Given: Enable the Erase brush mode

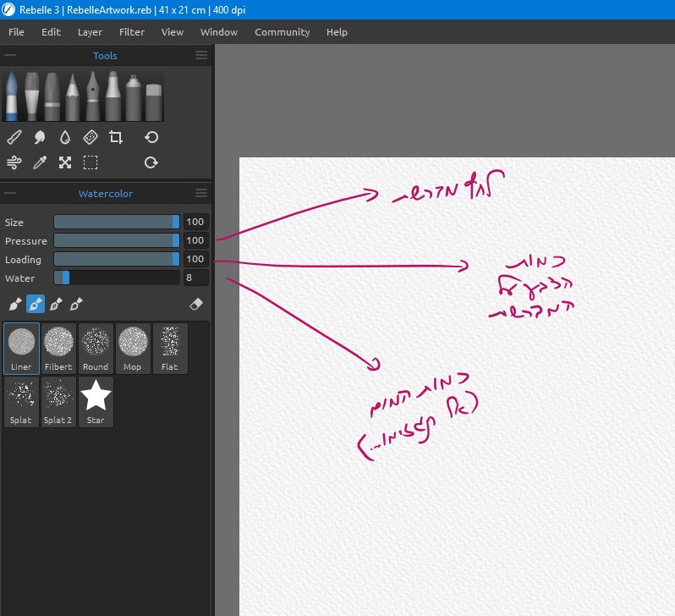Looking at the screenshot, I should click(196, 304).
